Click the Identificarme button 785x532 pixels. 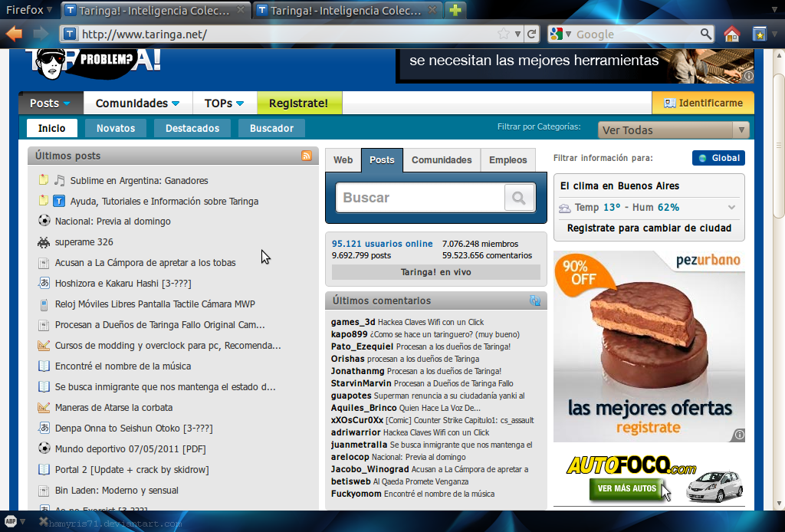pos(703,103)
